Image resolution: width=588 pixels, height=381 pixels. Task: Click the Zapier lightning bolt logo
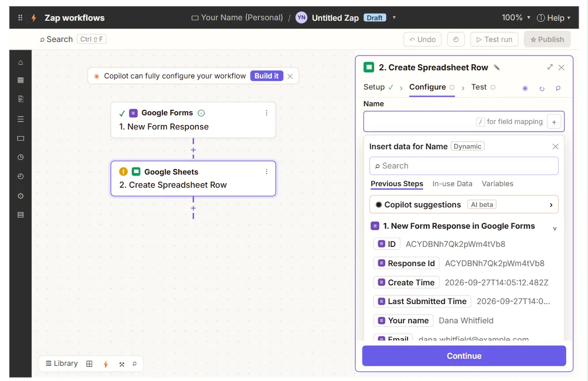point(34,18)
